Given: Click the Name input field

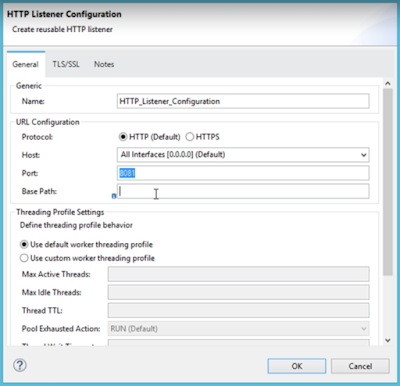Looking at the screenshot, I should click(x=243, y=101).
